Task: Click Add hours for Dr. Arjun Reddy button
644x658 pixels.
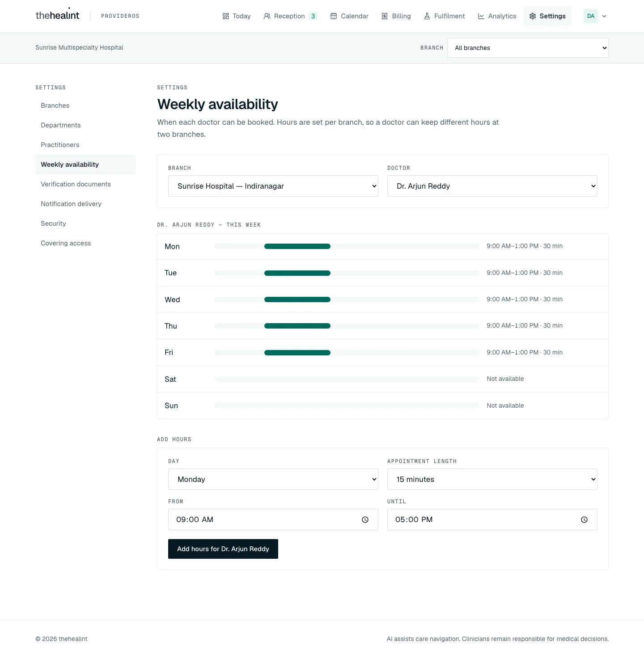Action: [x=223, y=549]
